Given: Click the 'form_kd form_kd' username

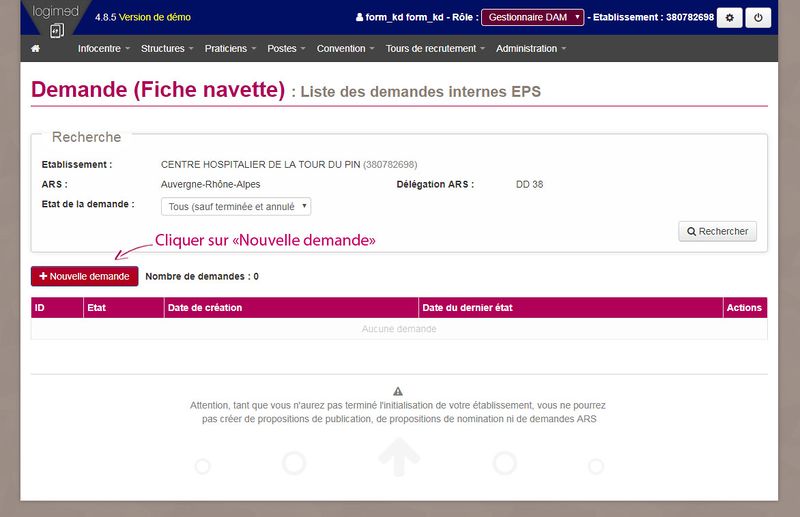Looking at the screenshot, I should tap(405, 17).
